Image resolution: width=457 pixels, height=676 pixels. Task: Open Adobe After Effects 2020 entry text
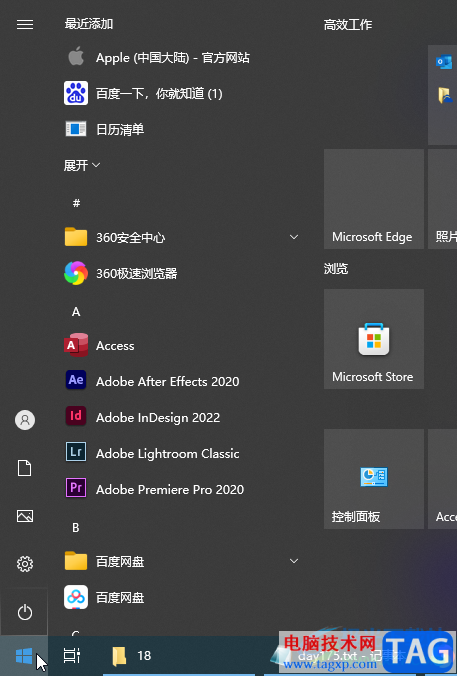168,382
